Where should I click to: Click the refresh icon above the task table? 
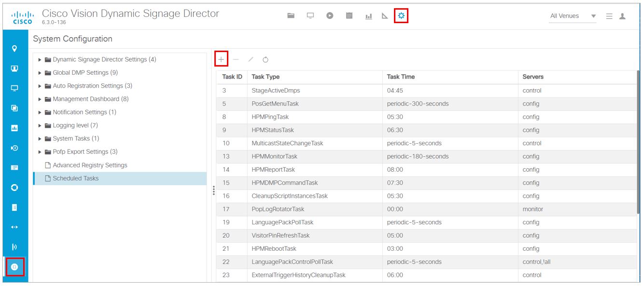pos(266,60)
